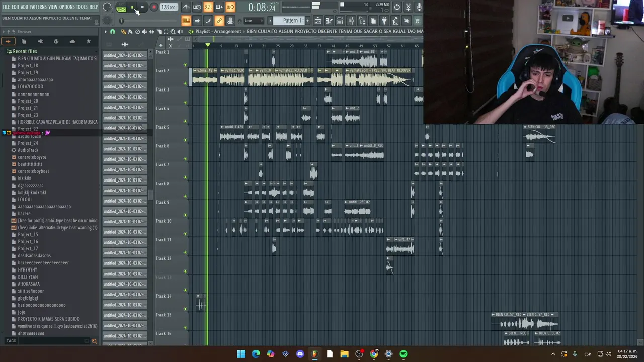
Task: Toggle mute dot on Track 1
Action: tap(185, 64)
